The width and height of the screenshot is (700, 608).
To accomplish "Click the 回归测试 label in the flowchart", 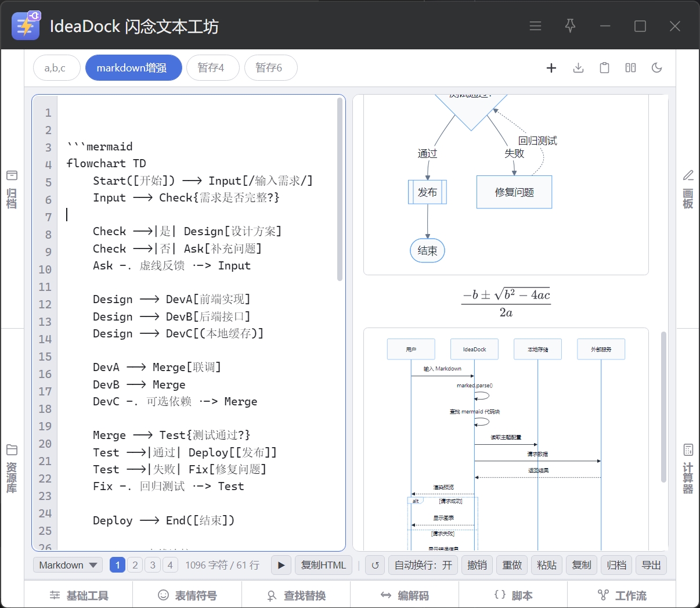I will click(537, 141).
